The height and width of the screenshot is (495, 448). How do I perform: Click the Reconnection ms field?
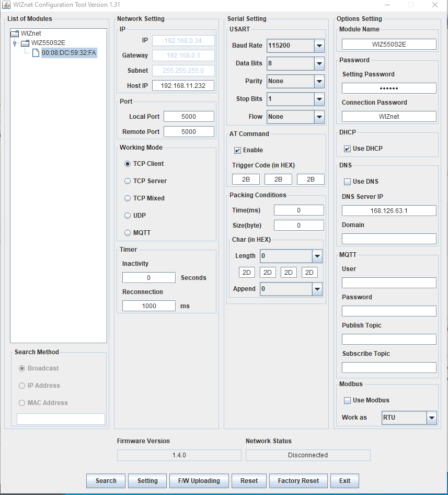149,306
